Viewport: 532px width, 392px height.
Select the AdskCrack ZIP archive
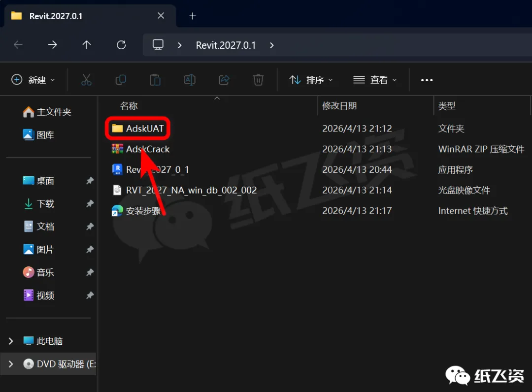[x=148, y=149]
